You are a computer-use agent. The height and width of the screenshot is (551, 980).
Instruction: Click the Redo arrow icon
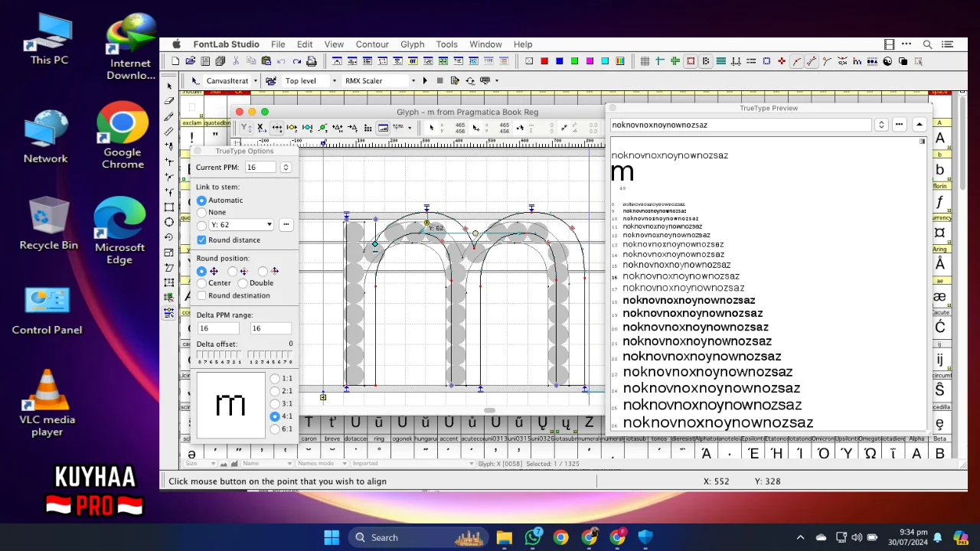coord(296,61)
